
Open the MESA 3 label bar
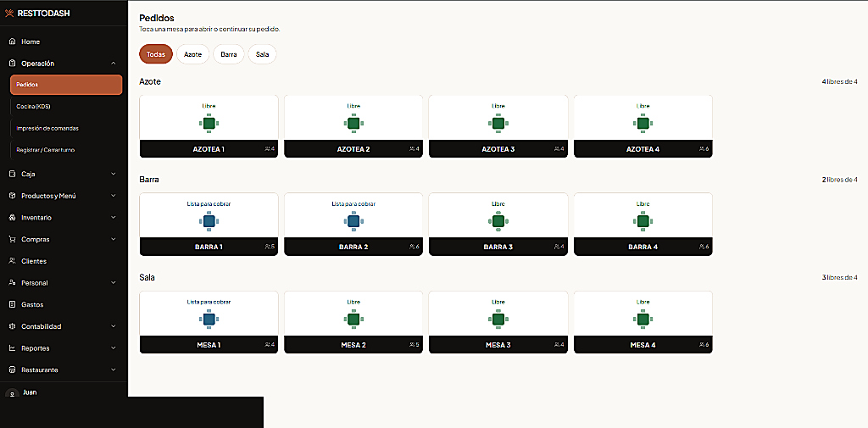point(498,345)
